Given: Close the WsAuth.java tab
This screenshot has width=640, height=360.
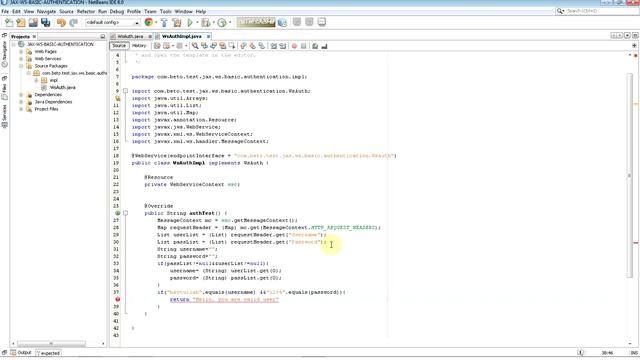Looking at the screenshot, I should 150,36.
